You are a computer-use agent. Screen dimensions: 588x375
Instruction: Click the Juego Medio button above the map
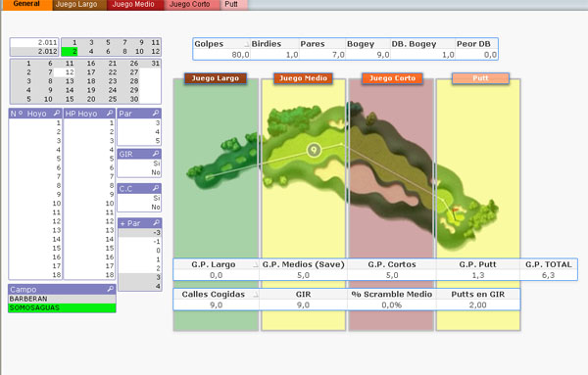pyautogui.click(x=303, y=78)
